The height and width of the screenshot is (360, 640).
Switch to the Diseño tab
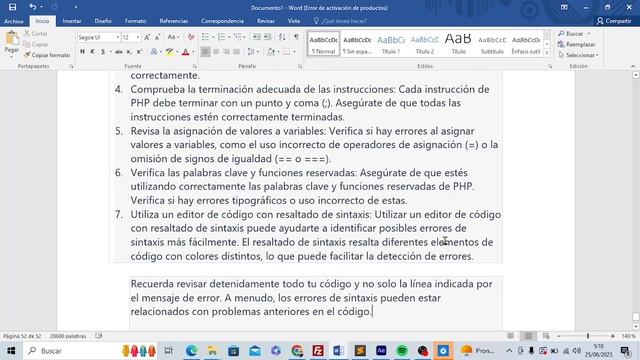(x=103, y=21)
